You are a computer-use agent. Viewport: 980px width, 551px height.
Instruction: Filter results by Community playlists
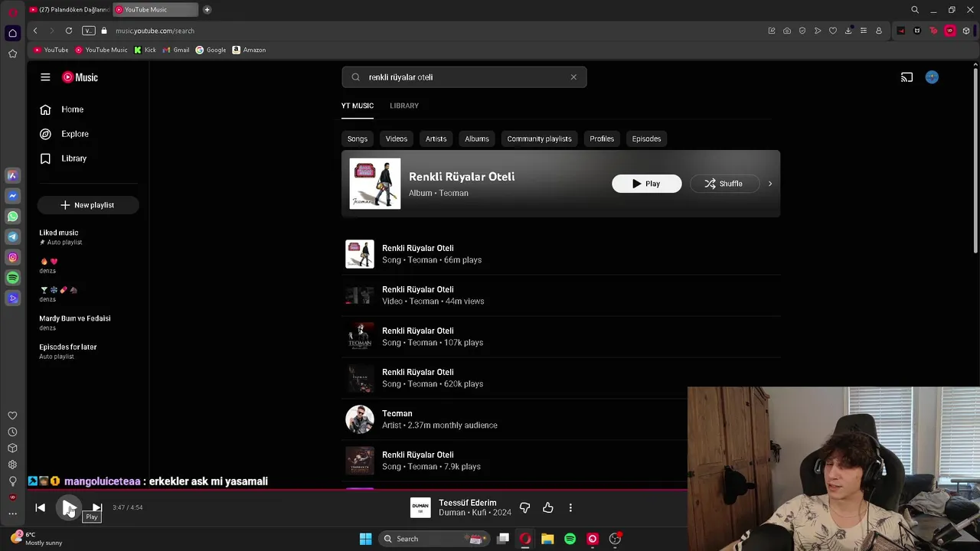click(x=539, y=139)
